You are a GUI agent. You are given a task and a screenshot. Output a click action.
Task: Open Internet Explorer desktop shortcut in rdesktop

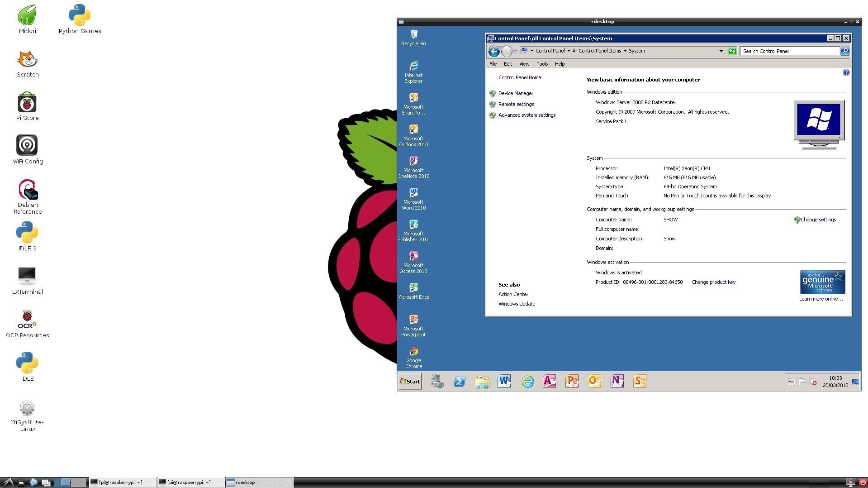[x=413, y=72]
